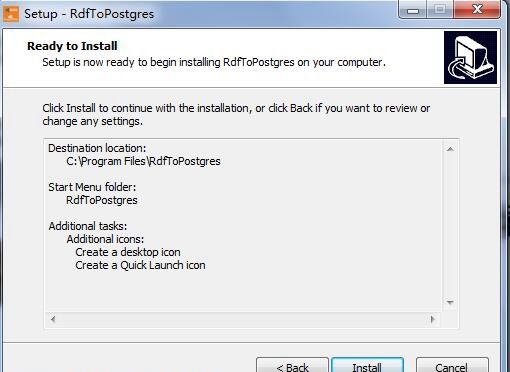Click the vertical scrollbar down arrow
Viewport: 510px width, 372px height.
click(x=450, y=302)
